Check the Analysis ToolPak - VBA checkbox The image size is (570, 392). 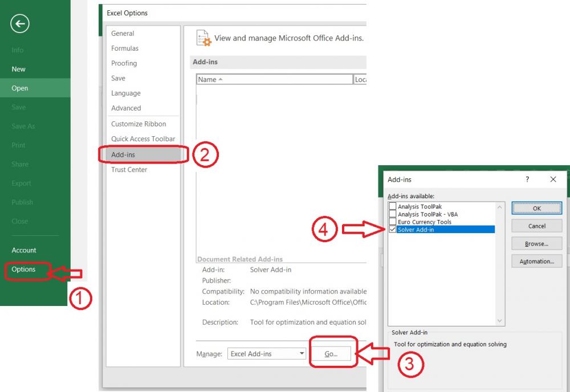pyautogui.click(x=392, y=214)
